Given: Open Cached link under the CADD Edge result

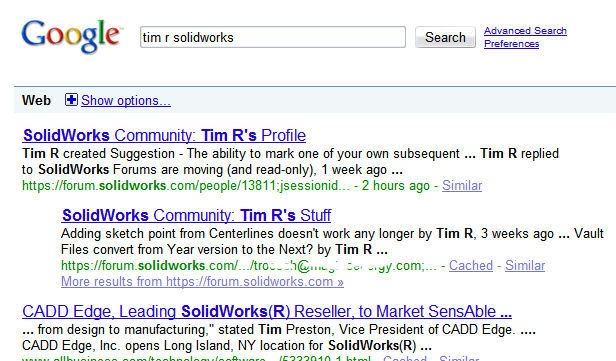Looking at the screenshot, I should click(x=405, y=358).
